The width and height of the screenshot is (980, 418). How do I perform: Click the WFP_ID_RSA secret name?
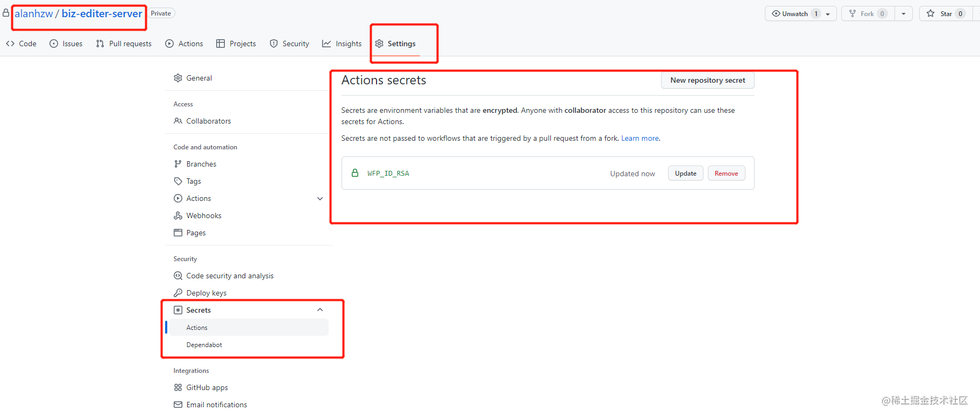[x=388, y=174]
